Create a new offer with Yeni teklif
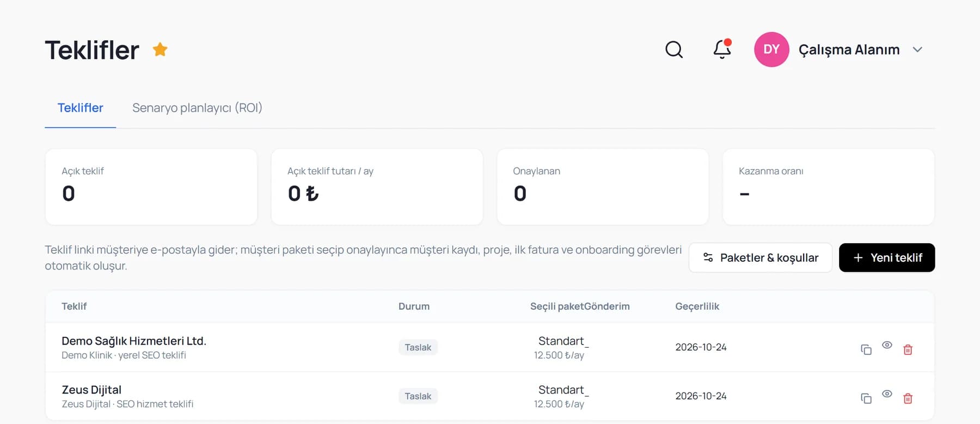980x424 pixels. pyautogui.click(x=887, y=257)
